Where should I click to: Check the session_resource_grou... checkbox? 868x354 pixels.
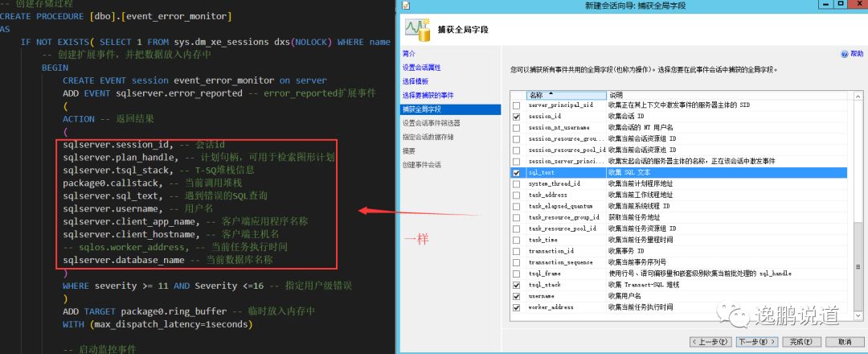(x=517, y=139)
